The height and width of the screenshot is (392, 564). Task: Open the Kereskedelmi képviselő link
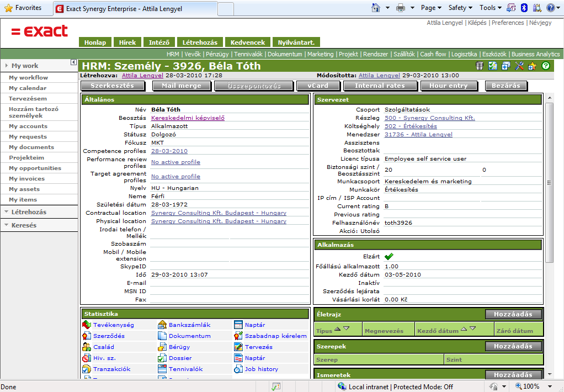click(x=188, y=118)
